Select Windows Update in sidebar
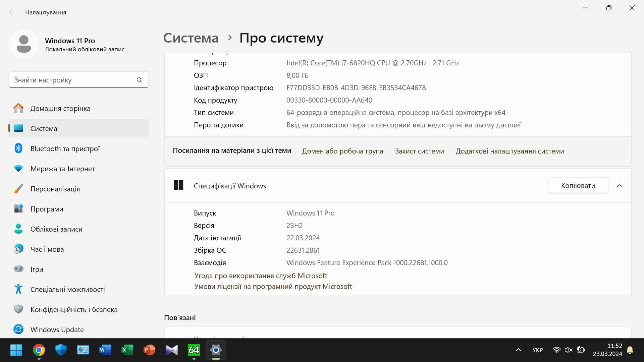 (78, 329)
